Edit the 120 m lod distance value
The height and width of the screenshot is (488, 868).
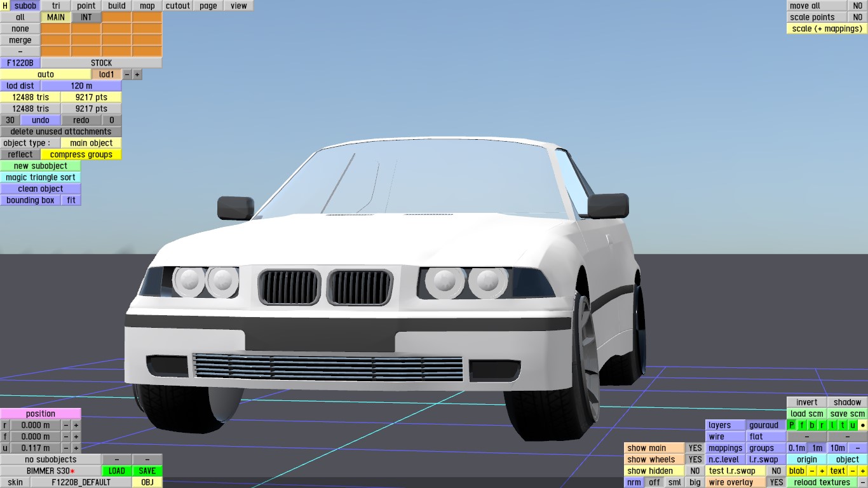[81, 86]
